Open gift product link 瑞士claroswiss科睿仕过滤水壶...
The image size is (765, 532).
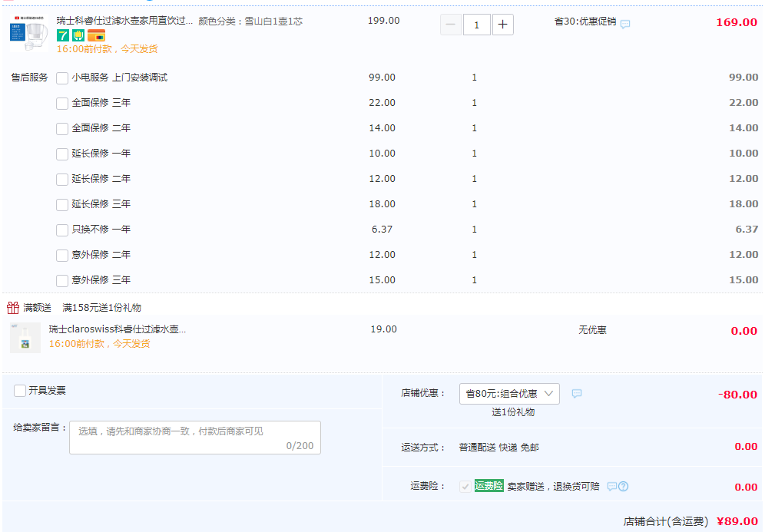pos(117,329)
